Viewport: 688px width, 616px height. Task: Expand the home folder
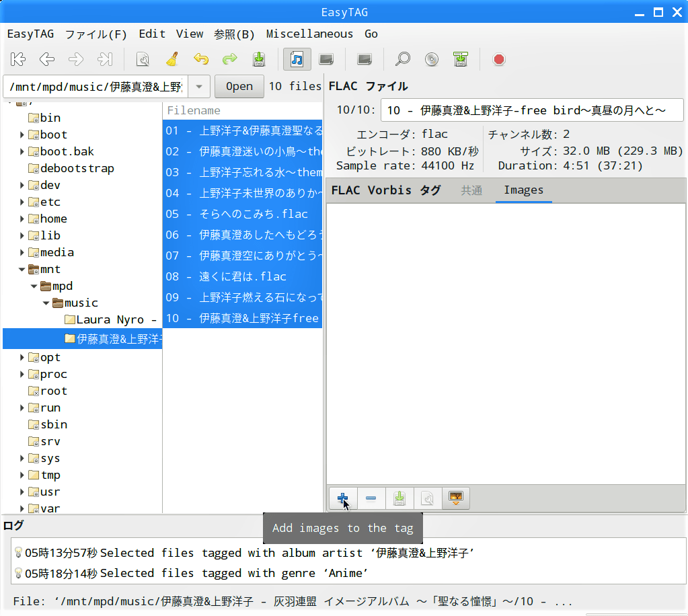[x=22, y=219]
